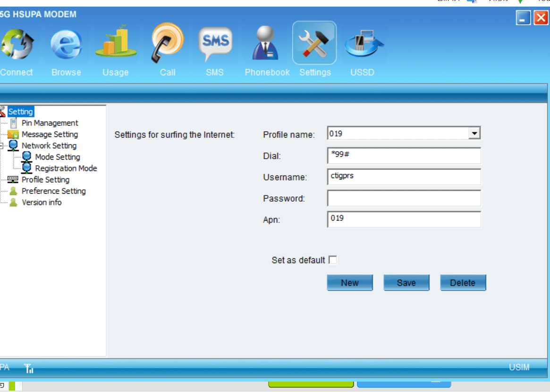Click the Preference Setting person icon

click(x=13, y=191)
